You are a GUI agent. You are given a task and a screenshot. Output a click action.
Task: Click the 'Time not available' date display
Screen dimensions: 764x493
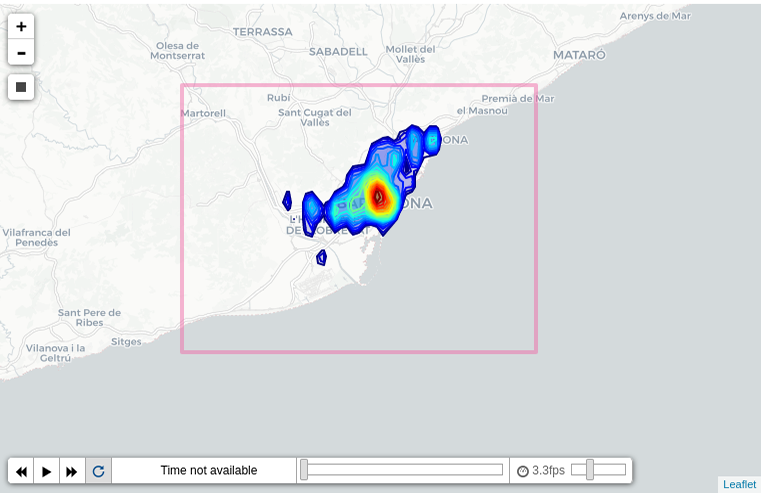coord(208,471)
